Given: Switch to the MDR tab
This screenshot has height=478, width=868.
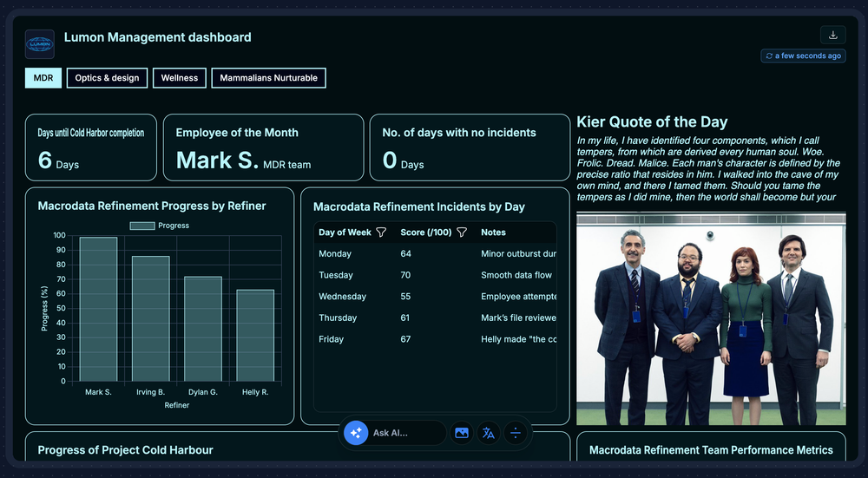Looking at the screenshot, I should (43, 78).
